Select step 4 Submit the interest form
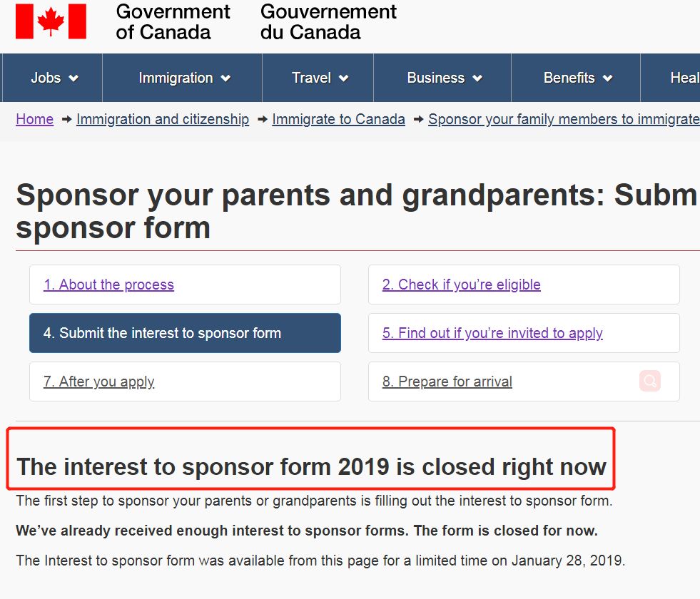Screen dimensions: 700x599 162,333
